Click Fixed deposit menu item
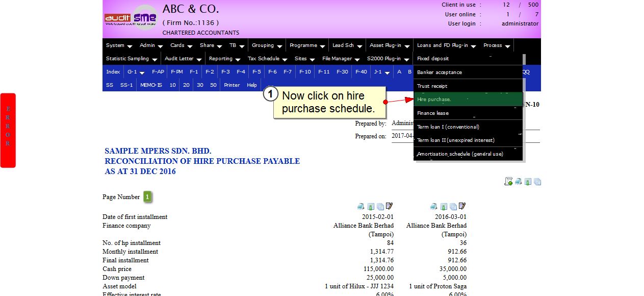The height and width of the screenshot is (296, 644). (433, 59)
